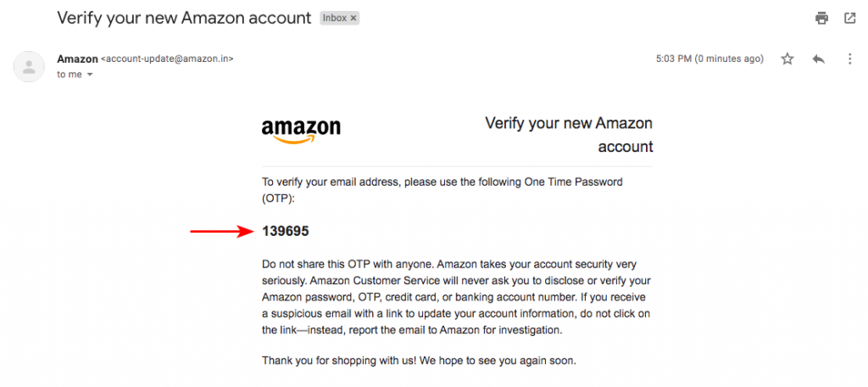
Task: Expand the "to me" recipient details arrow
Action: point(91,75)
